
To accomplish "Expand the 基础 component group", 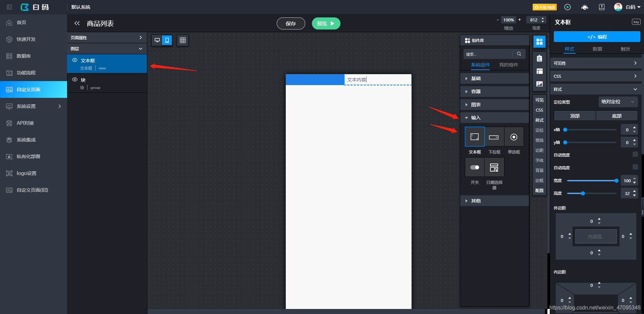I will 494,78.
